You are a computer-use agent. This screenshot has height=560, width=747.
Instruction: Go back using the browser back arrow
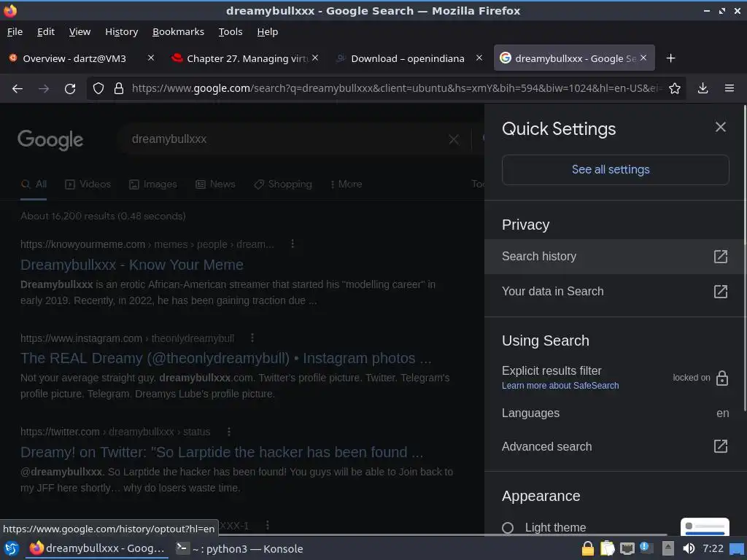click(x=18, y=88)
